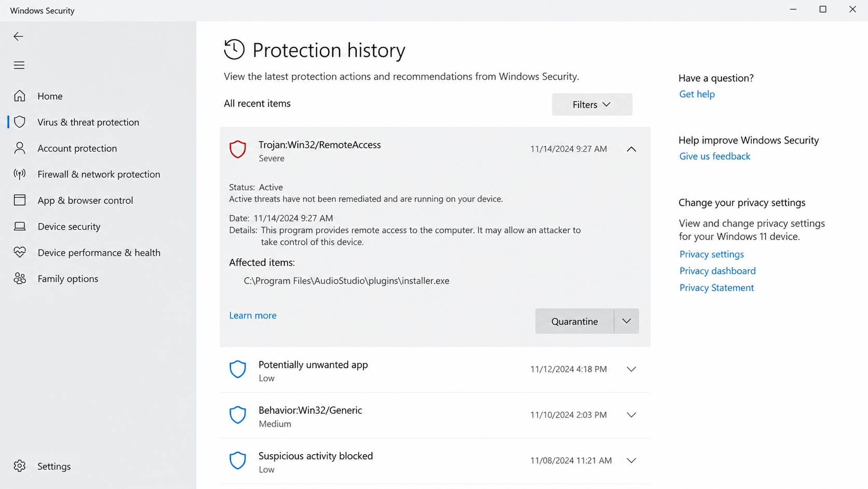Image resolution: width=868 pixels, height=489 pixels.
Task: Click the Device performance heart icon
Action: [20, 252]
